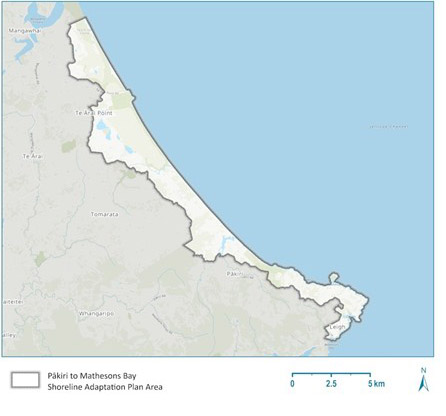This screenshot has width=446, height=416.
Task: Click the Shoreline Adaptation Plan Area text
Action: tap(105, 387)
